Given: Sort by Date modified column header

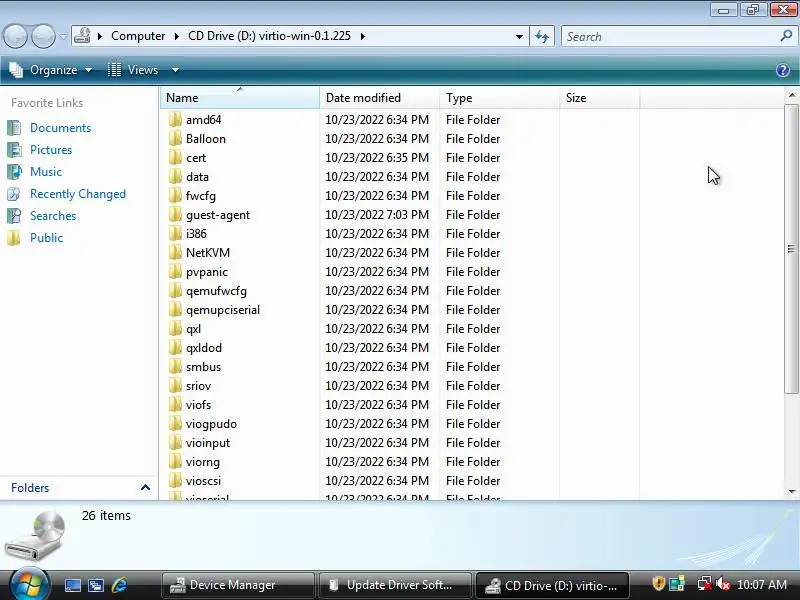Looking at the screenshot, I should (379, 97).
